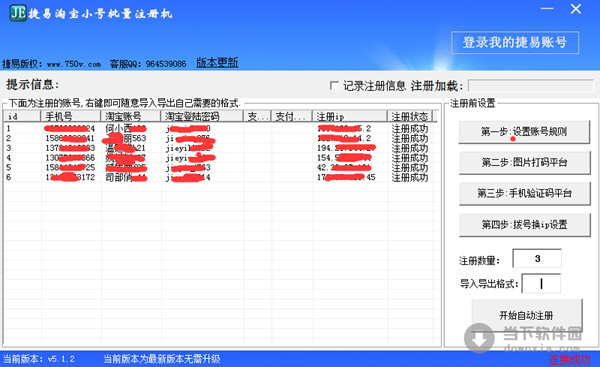Viewport: 600px width, 367px height.
Task: Click the 淘宝登陆密码 column header
Action: [202, 116]
